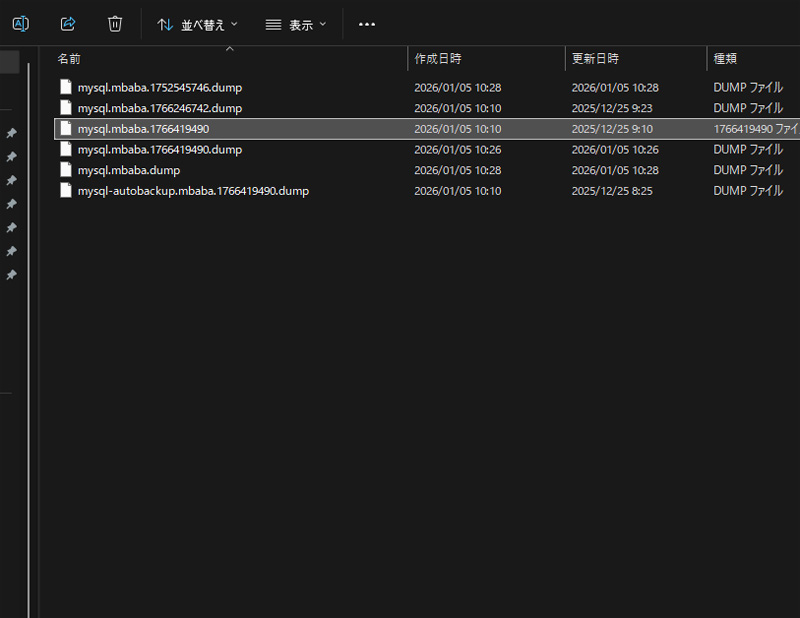Image resolution: width=800 pixels, height=618 pixels.
Task: Click the Share icon in toolbar
Action: pyautogui.click(x=68, y=24)
